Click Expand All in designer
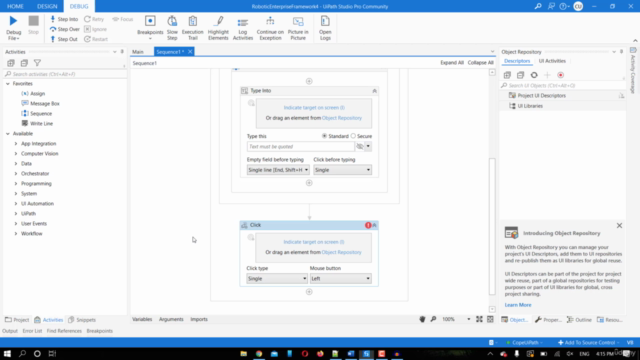 click(452, 62)
